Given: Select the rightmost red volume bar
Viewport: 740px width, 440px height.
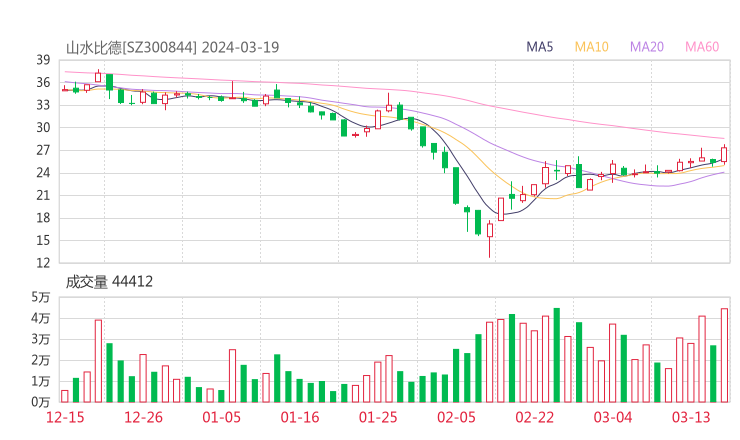Looking at the screenshot, I should (x=724, y=355).
